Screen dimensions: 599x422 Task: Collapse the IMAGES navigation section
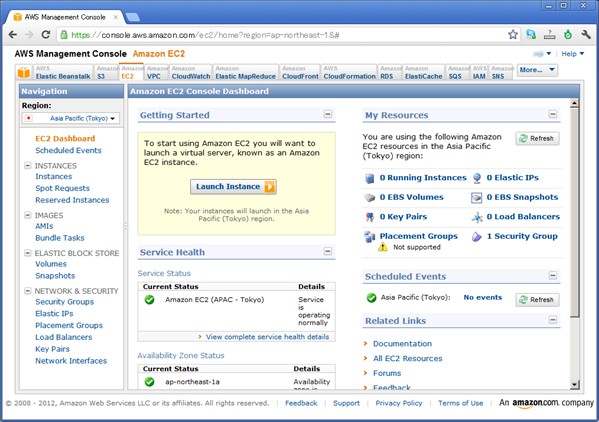pos(28,215)
